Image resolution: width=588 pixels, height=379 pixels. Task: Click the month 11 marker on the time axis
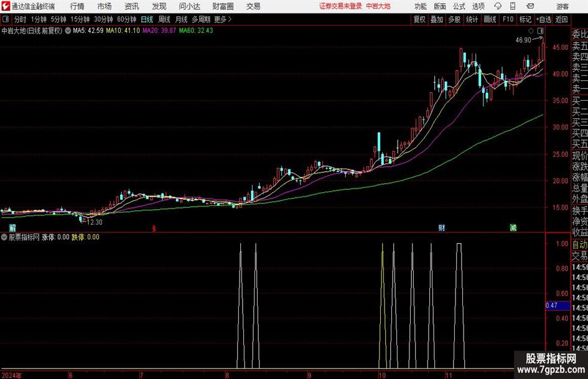[449, 375]
